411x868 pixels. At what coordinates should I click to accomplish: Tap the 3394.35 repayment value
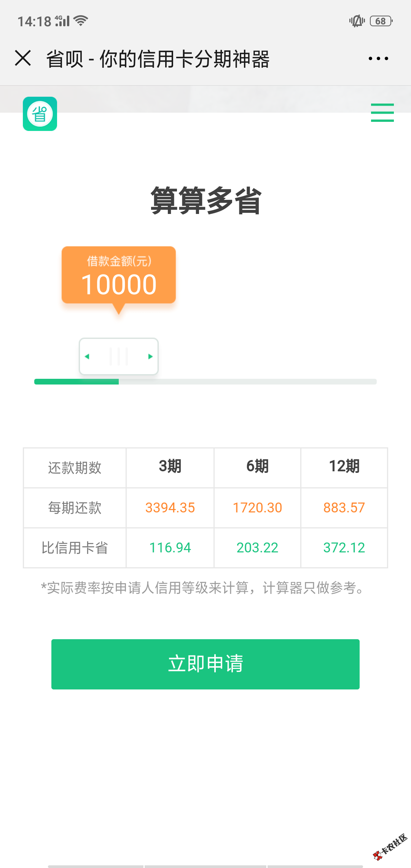(x=170, y=507)
